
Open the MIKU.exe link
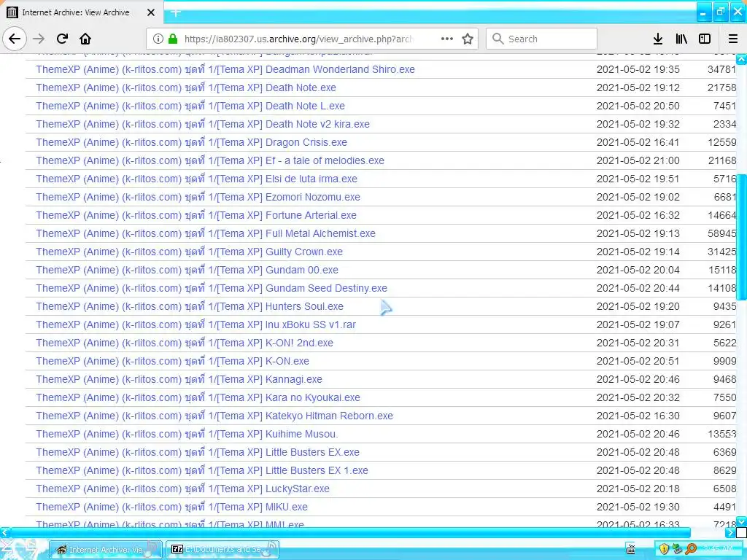point(171,507)
